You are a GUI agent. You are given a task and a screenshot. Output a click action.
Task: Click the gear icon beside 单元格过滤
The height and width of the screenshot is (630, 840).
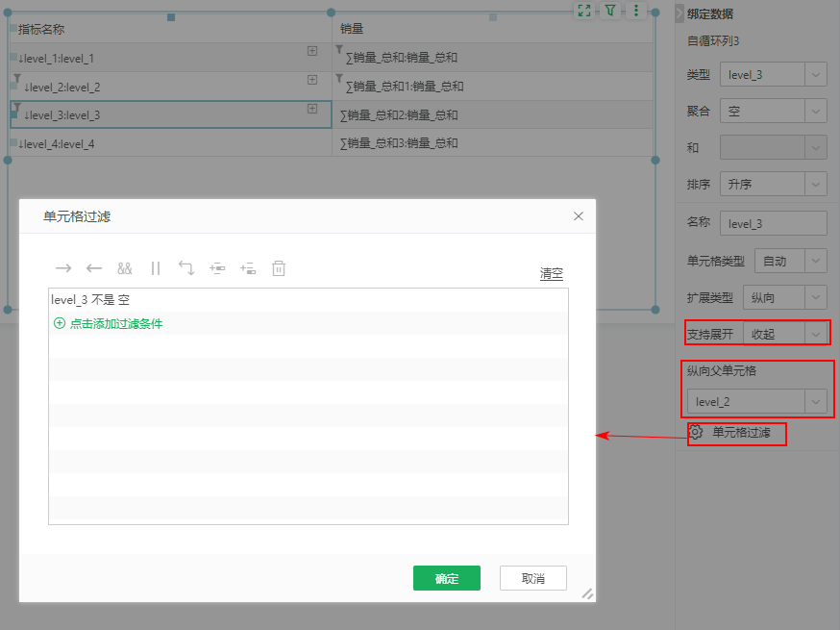[696, 433]
